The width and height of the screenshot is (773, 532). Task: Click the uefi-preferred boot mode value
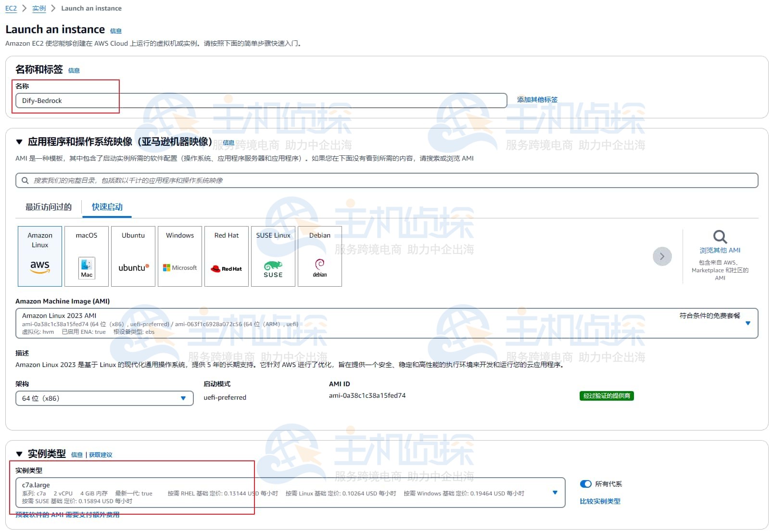tap(225, 397)
